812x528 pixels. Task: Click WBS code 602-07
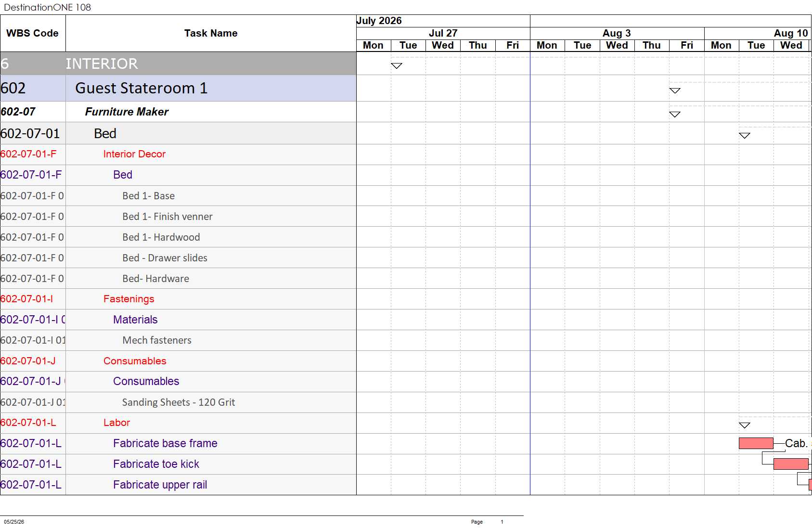coord(18,112)
